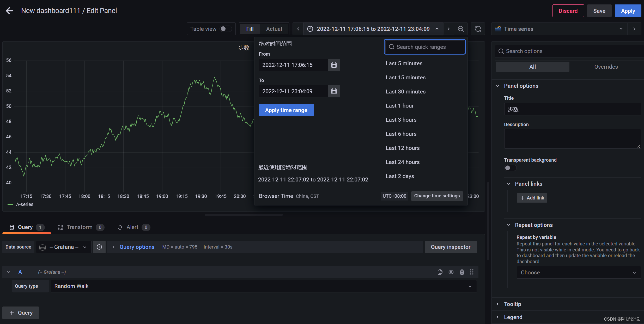Click the Discard button
The height and width of the screenshot is (324, 644).
[568, 11]
